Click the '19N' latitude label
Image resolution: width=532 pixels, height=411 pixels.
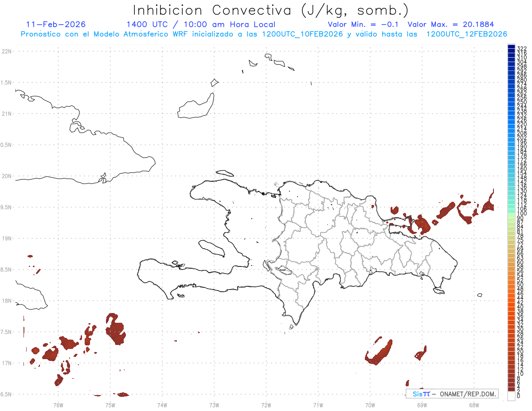point(6,239)
